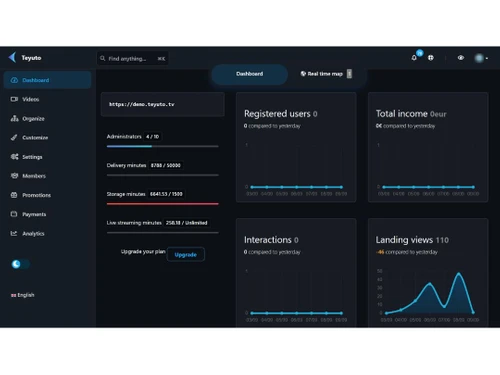500x375 pixels.
Task: Click the Interactions chart line
Action: tap(296, 313)
